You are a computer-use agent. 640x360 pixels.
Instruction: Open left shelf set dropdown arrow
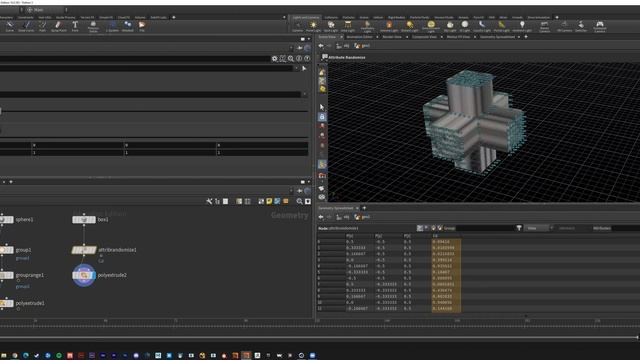284,18
